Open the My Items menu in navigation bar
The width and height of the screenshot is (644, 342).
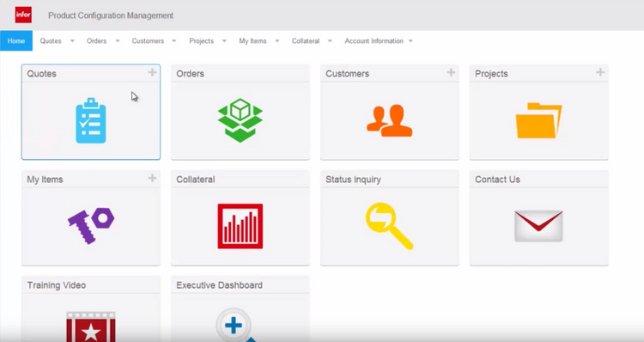[252, 41]
